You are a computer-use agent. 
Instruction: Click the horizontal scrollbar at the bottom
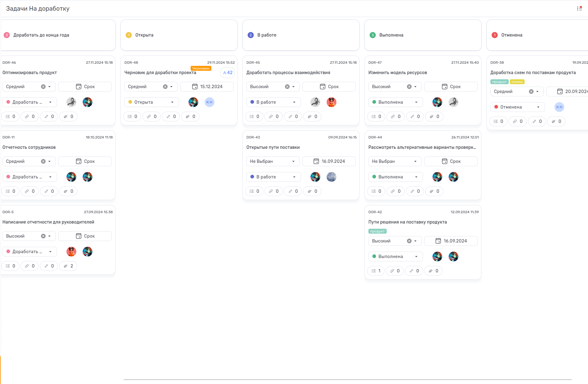pyautogui.click(x=347, y=380)
